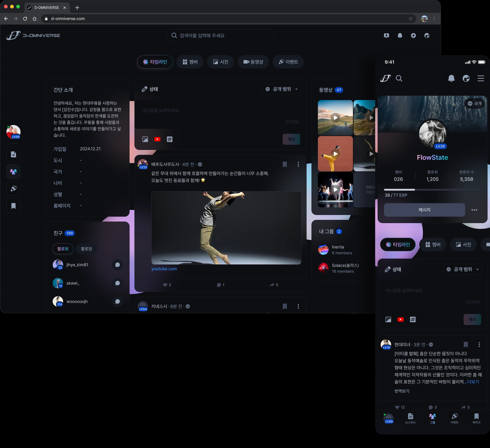Expand the desktop 공개 범위 dropdown
The height and width of the screenshot is (448, 490).
[281, 89]
